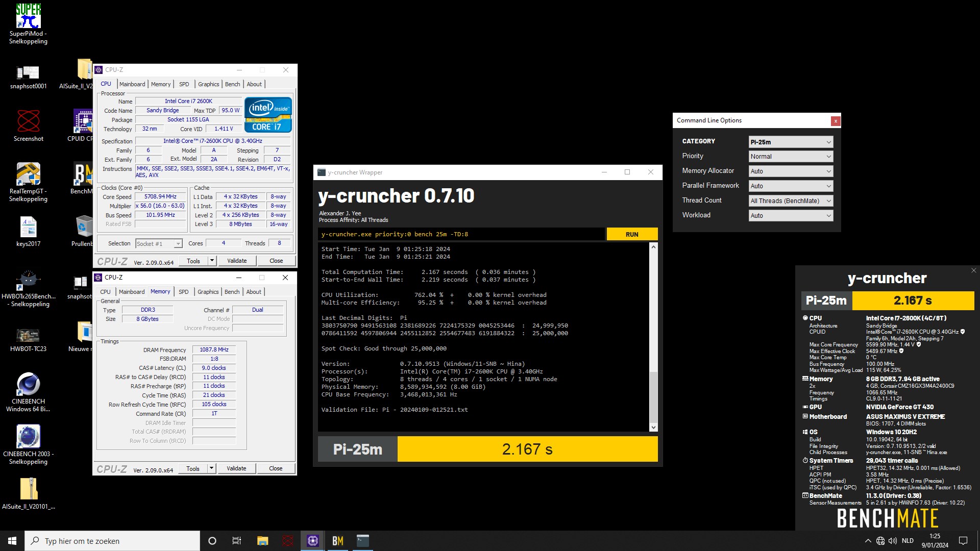This screenshot has height=551, width=980.
Task: Switch to red Screenshot taskbar icon
Action: point(287,541)
